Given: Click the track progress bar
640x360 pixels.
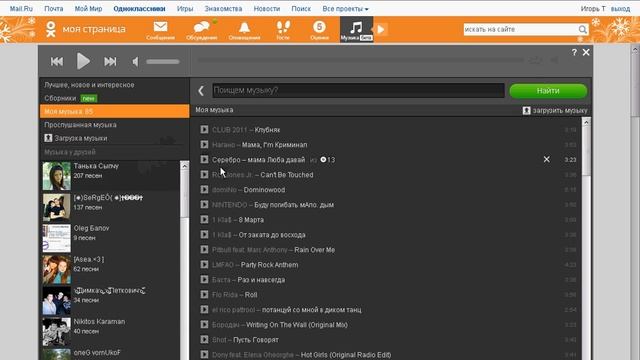Looking at the screenshot, I should point(360,60).
